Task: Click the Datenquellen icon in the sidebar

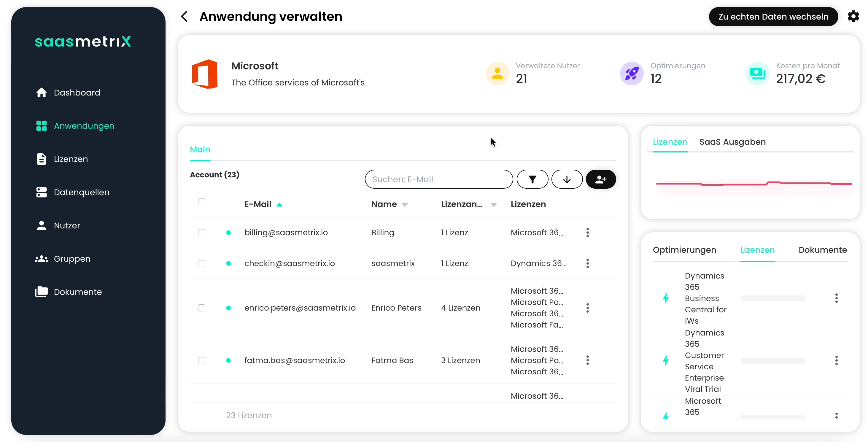Action: [x=42, y=192]
